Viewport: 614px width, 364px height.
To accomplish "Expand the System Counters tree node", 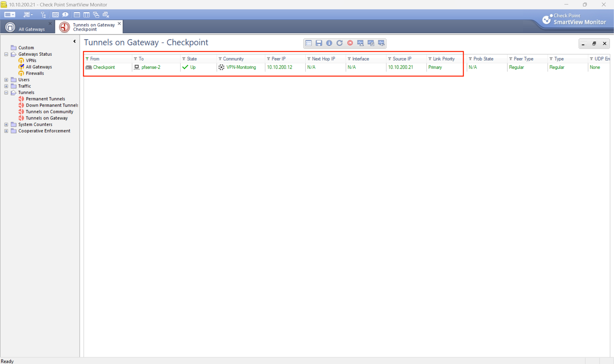I will (x=6, y=124).
